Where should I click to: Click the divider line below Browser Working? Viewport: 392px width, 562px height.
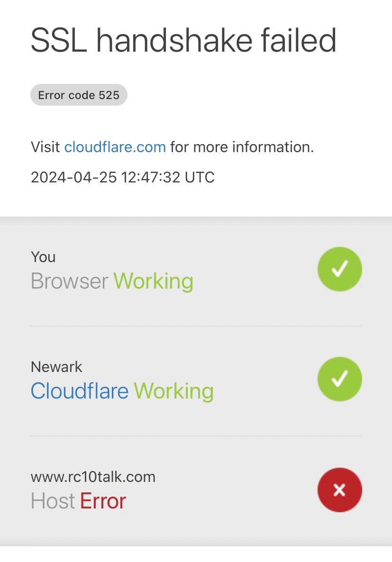tap(196, 326)
